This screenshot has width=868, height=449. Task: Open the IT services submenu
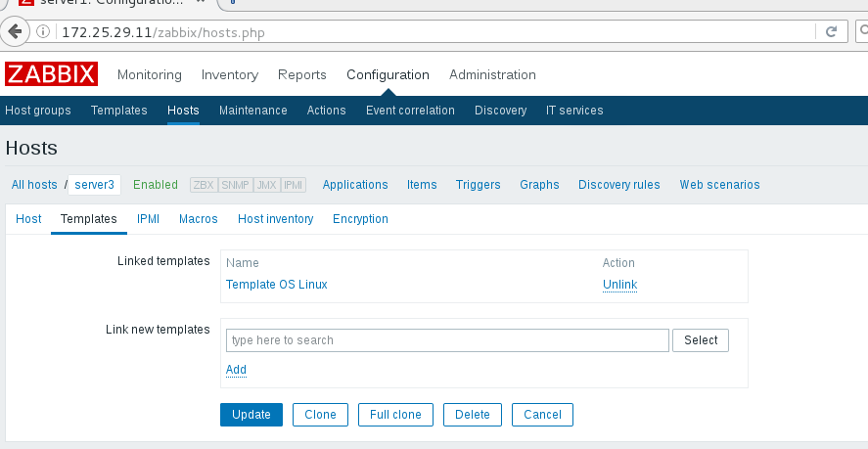(574, 111)
